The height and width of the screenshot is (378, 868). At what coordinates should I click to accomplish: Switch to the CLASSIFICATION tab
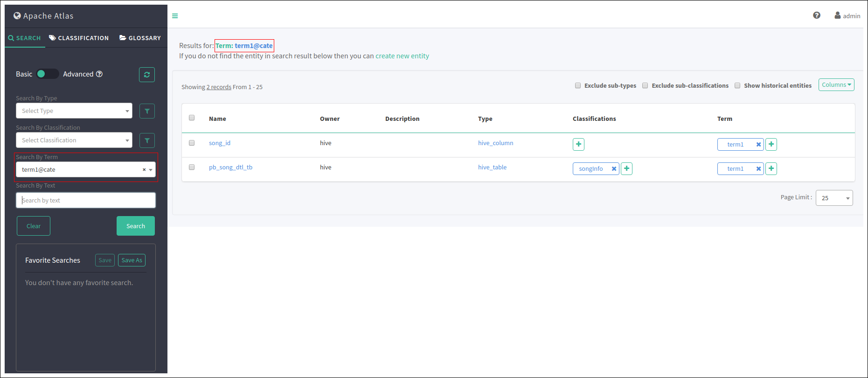79,38
